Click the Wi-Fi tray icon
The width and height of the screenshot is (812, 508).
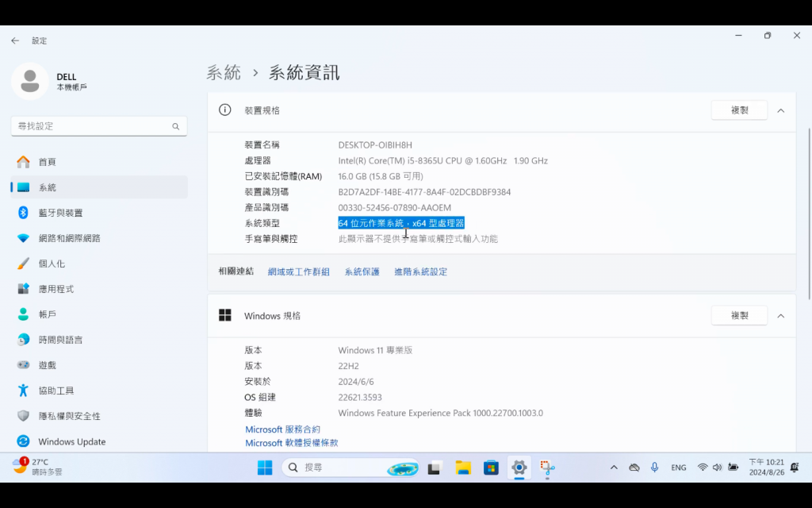coord(703,467)
